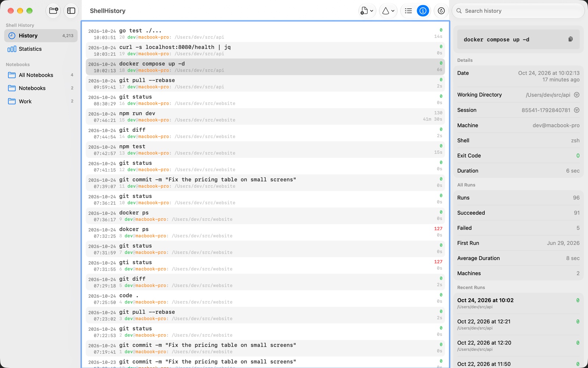Toggle the sidebar visibility

71,11
